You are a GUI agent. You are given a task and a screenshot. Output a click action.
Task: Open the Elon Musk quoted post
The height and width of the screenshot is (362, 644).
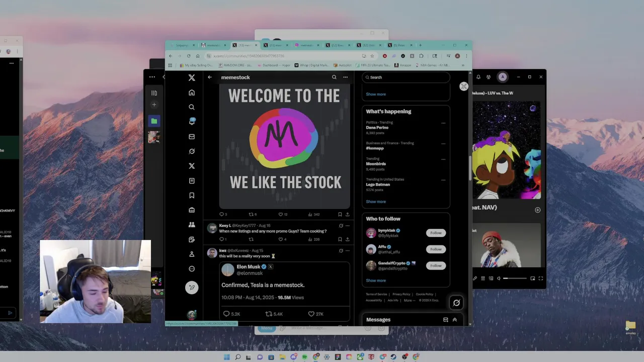[285, 291]
